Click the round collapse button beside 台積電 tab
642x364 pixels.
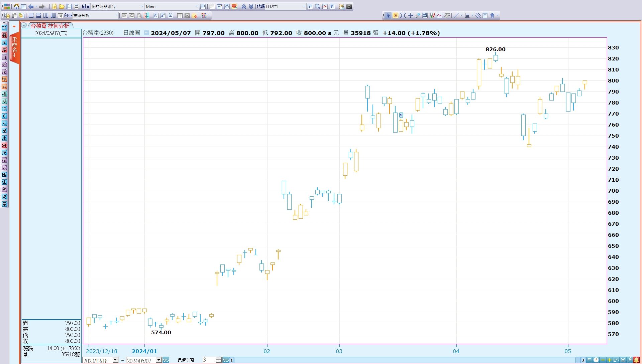pyautogui.click(x=24, y=26)
